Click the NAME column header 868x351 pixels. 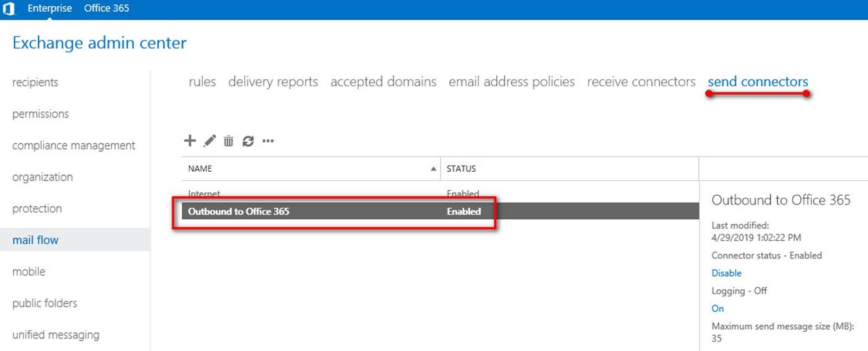(x=312, y=168)
